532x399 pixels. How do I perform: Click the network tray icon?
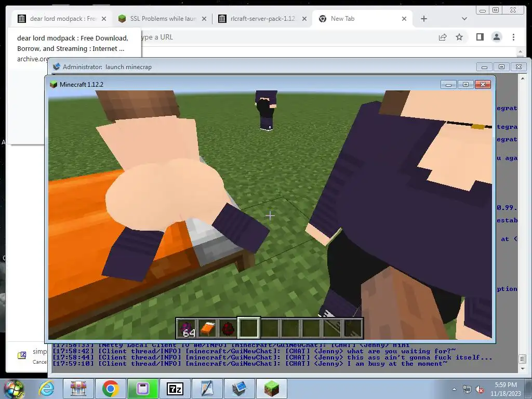tap(467, 389)
